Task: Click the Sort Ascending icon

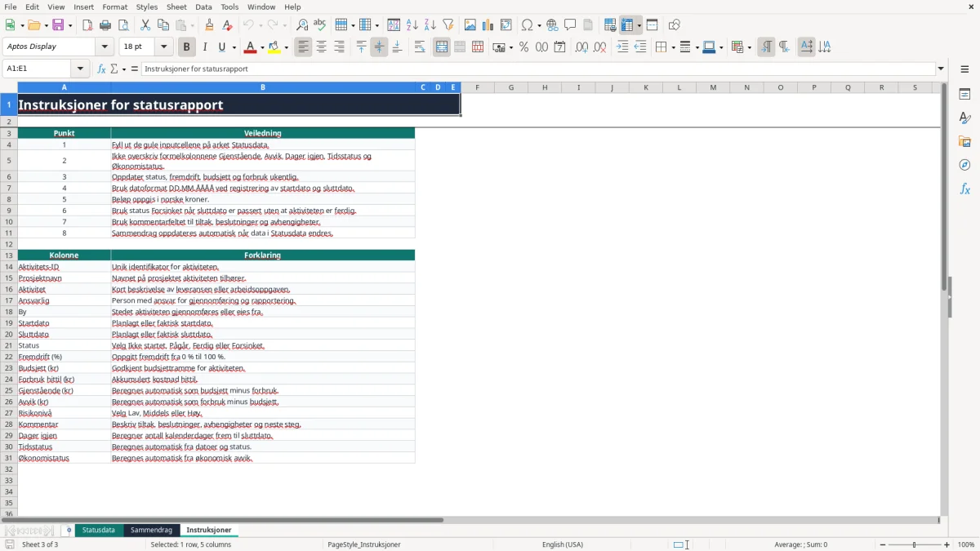Action: tap(412, 25)
